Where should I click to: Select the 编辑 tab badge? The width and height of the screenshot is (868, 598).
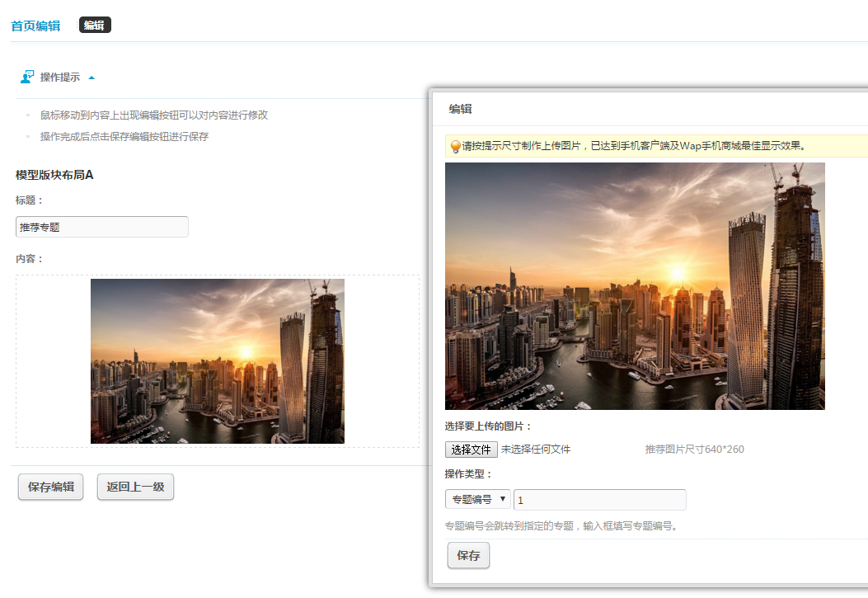95,25
